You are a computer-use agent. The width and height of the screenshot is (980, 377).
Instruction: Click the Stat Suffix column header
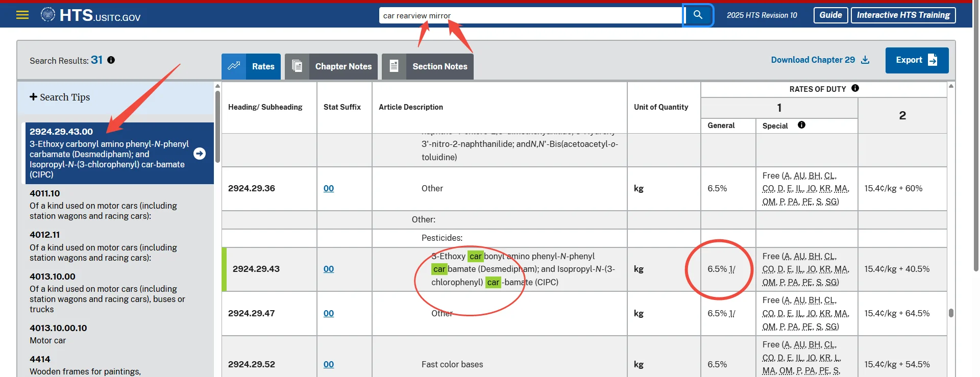click(x=342, y=107)
